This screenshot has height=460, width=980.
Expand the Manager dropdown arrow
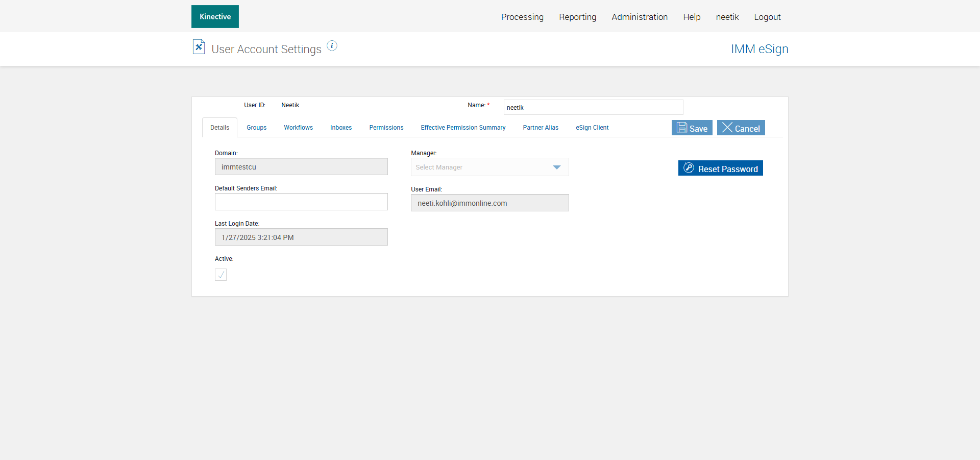pos(557,167)
